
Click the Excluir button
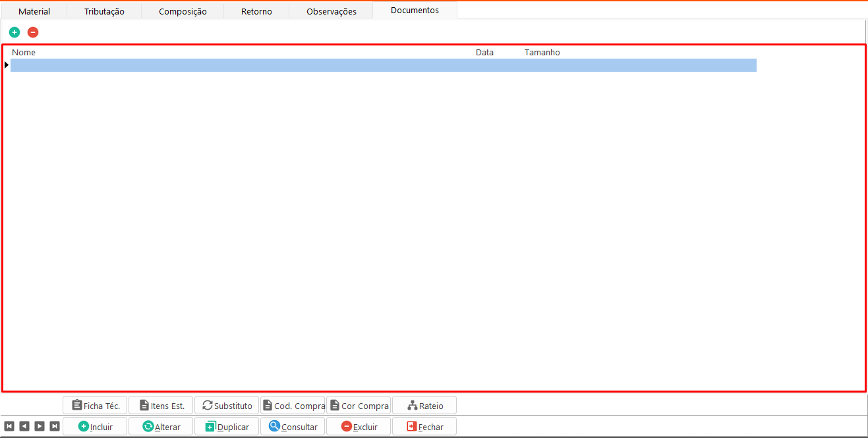click(x=359, y=427)
